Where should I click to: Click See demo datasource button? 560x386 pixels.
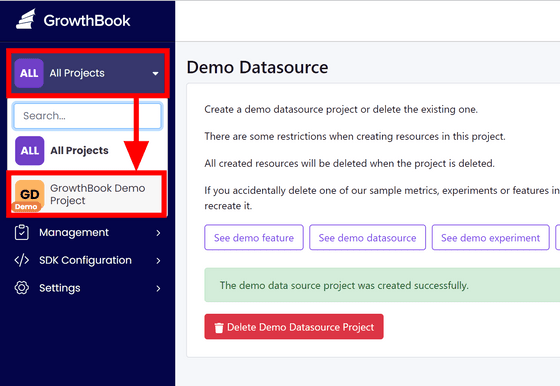point(368,237)
